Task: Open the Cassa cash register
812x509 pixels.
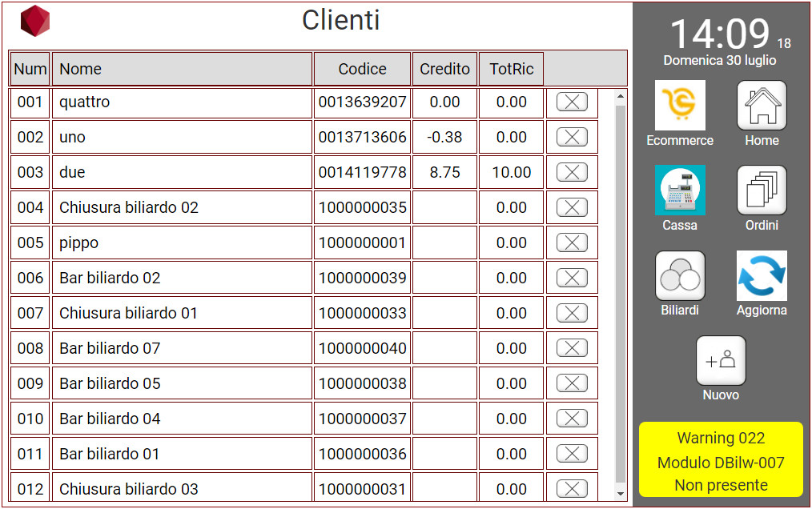Action: pyautogui.click(x=680, y=190)
